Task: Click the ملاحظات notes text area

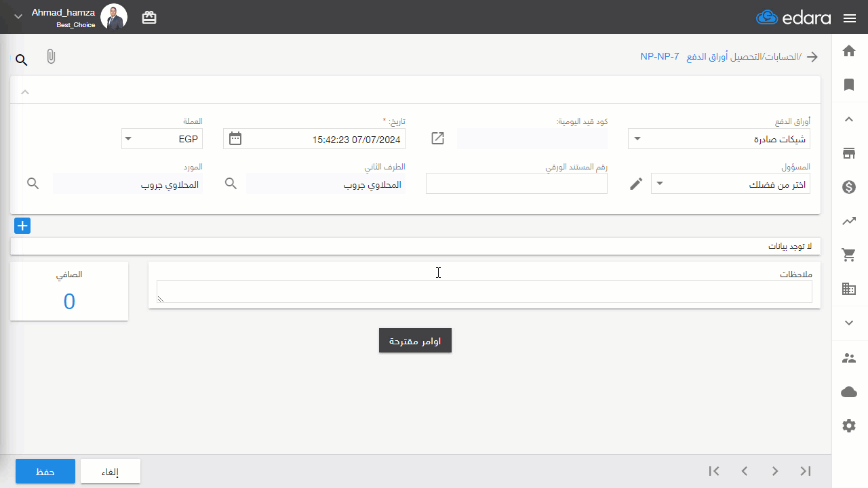Action: coord(484,291)
